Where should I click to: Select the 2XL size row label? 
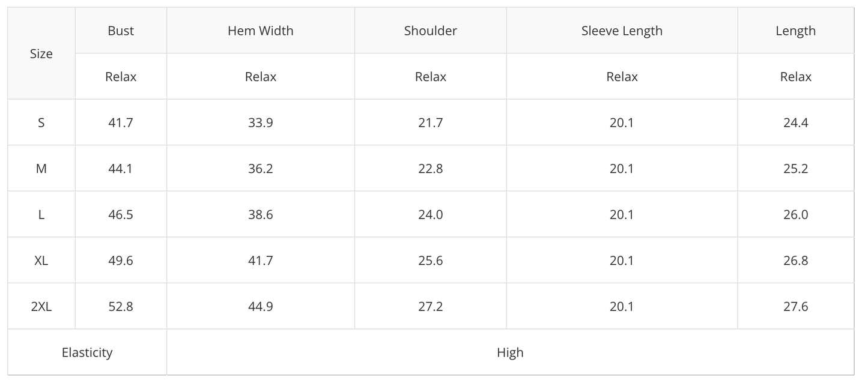[x=41, y=307]
